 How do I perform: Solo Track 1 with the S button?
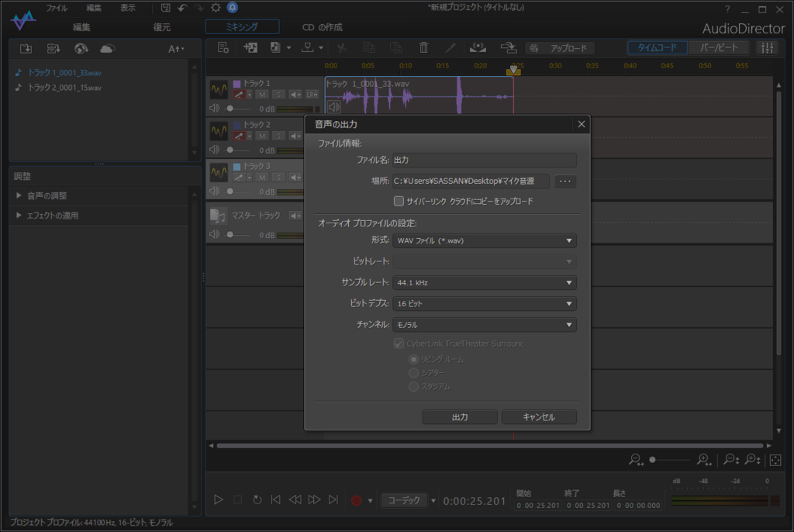278,95
